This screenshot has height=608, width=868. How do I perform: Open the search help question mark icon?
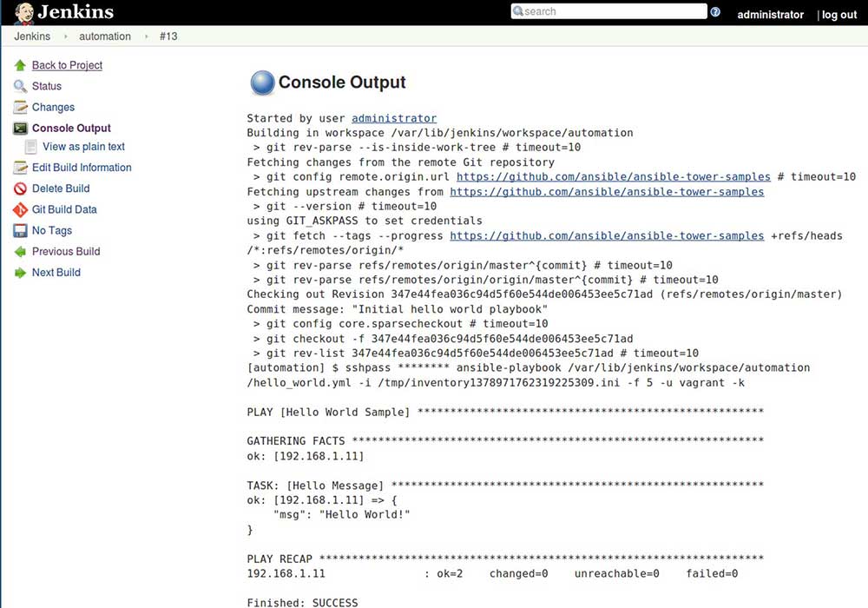click(x=715, y=11)
